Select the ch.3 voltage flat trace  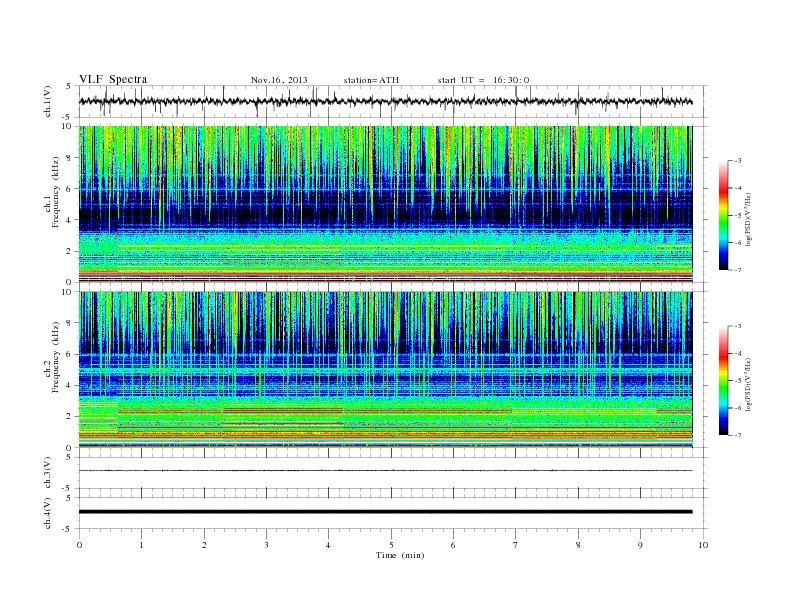click(385, 471)
